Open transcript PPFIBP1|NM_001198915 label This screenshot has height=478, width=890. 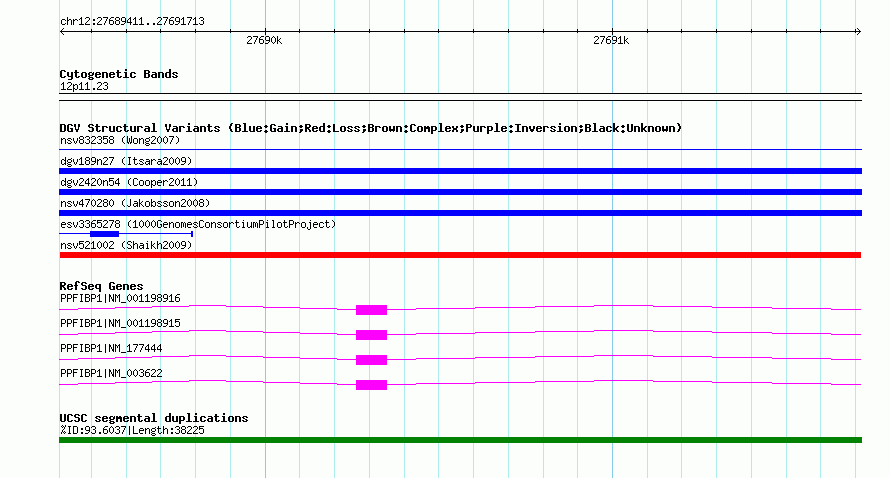(x=120, y=324)
